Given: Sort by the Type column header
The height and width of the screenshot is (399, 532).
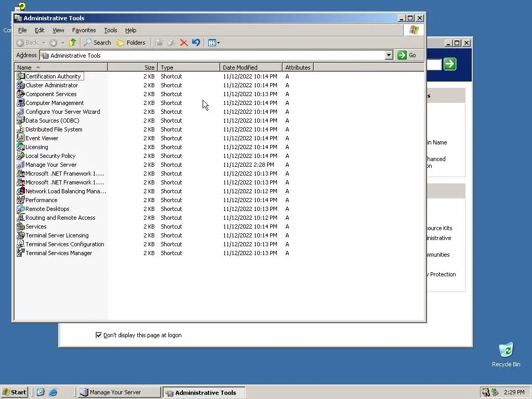Looking at the screenshot, I should click(189, 68).
